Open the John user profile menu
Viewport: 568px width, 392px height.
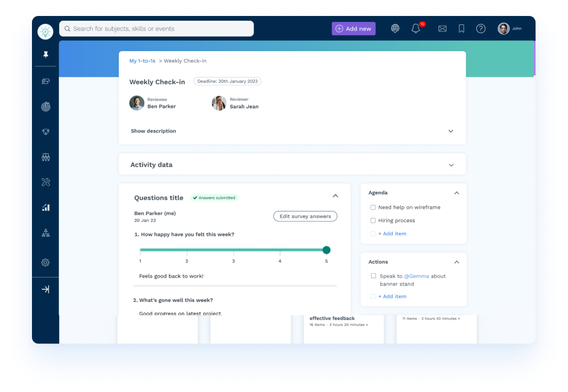coord(509,29)
